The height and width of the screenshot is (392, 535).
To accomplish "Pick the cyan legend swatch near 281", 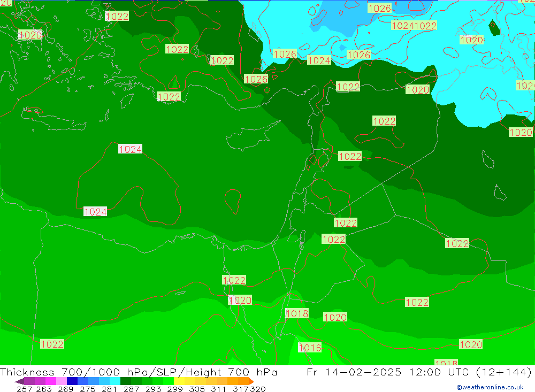I will 115,381.
